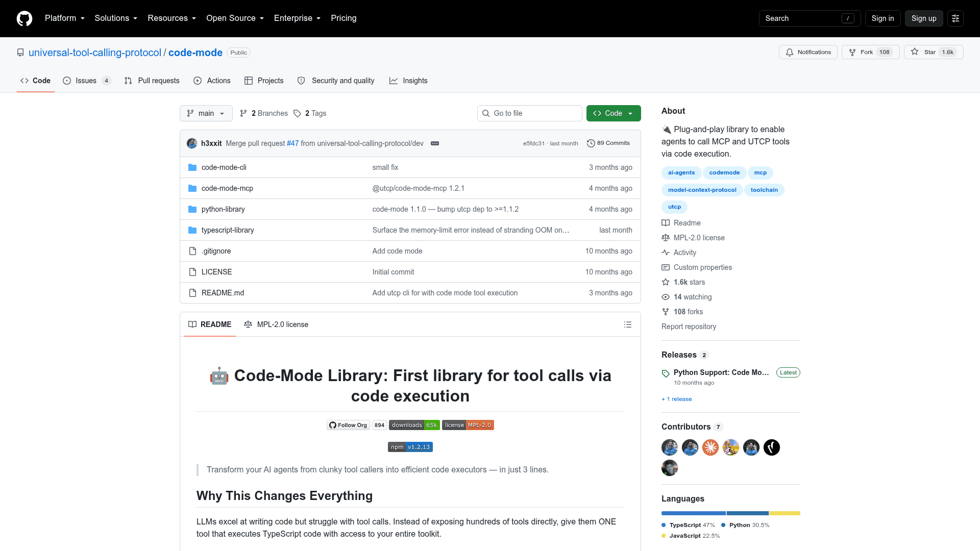Open the typescript-library folder
The width and height of the screenshot is (980, 551).
pyautogui.click(x=228, y=230)
